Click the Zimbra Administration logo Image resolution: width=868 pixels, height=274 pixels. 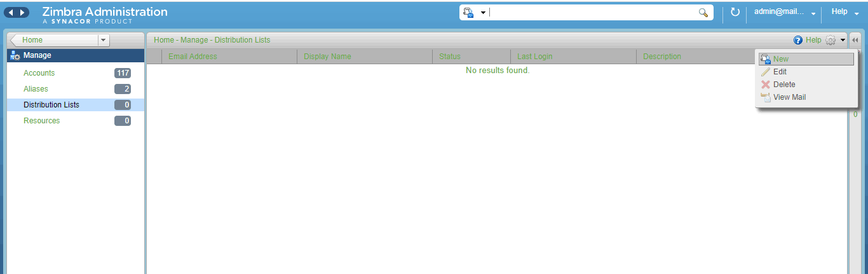(x=105, y=14)
